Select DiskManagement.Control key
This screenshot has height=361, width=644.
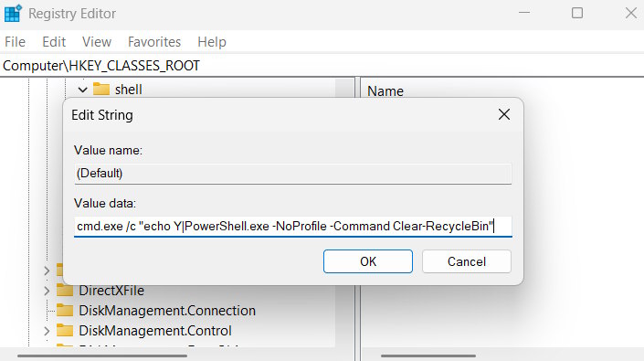point(155,331)
